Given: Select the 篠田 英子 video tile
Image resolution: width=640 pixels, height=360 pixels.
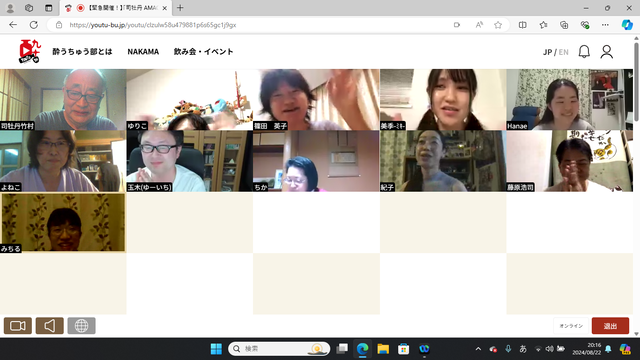Looking at the screenshot, I should coord(316,100).
